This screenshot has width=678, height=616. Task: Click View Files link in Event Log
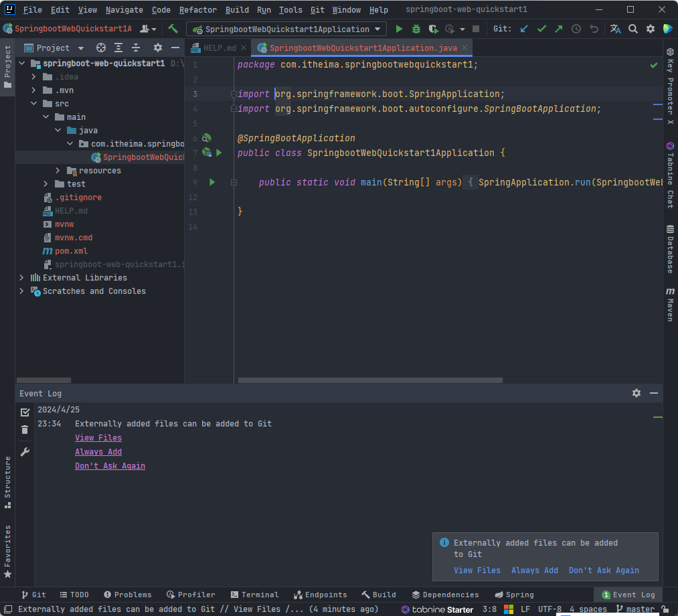click(98, 438)
